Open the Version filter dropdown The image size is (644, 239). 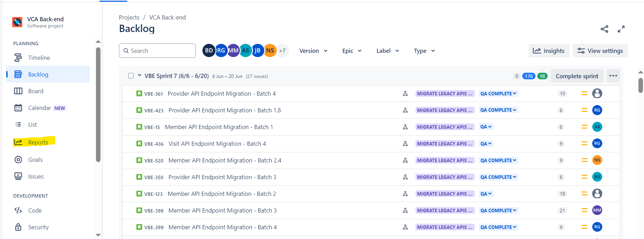[x=313, y=51]
